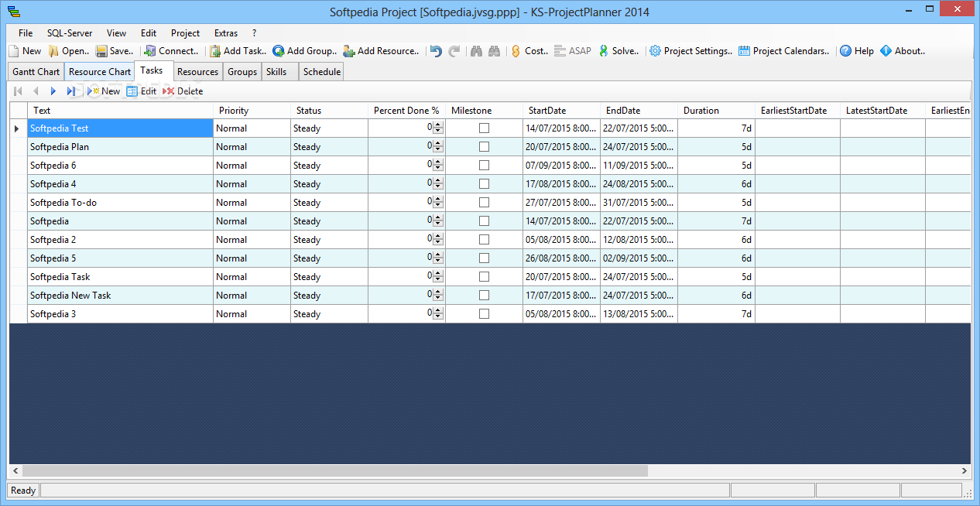Go to the first record navigation arrow
The image size is (980, 506).
18,91
